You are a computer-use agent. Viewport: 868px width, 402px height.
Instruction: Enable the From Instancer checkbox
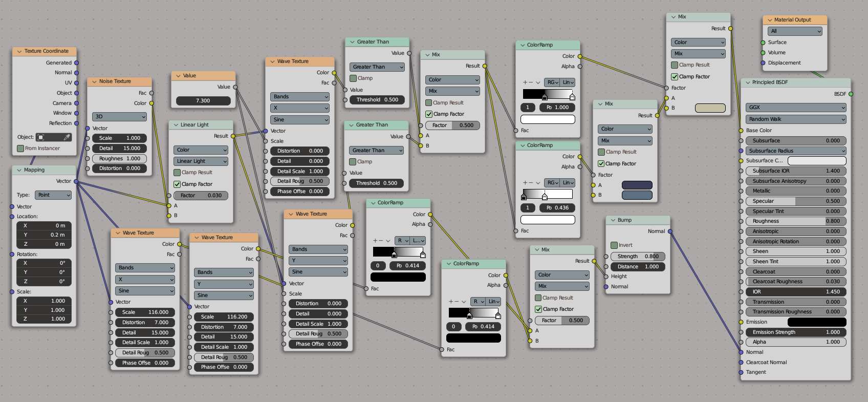(20, 149)
